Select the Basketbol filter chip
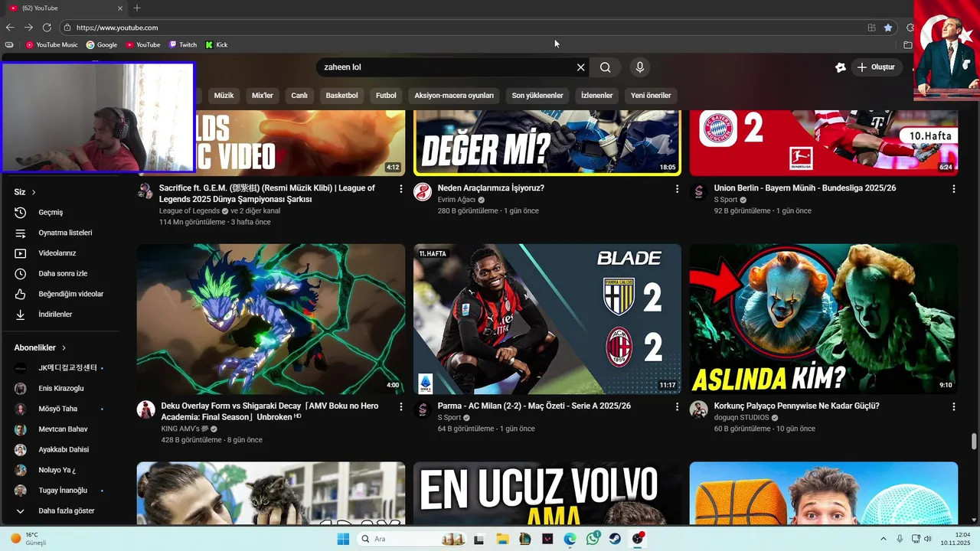This screenshot has width=980, height=551. [341, 96]
